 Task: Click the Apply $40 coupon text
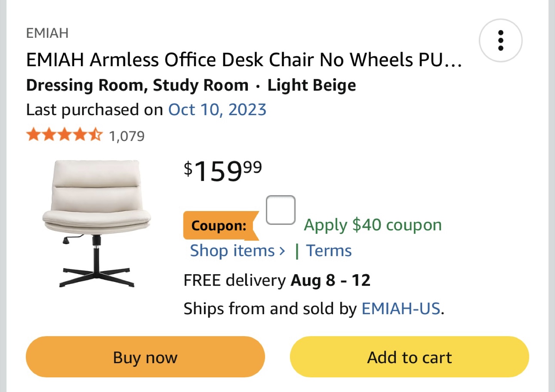coord(372,225)
